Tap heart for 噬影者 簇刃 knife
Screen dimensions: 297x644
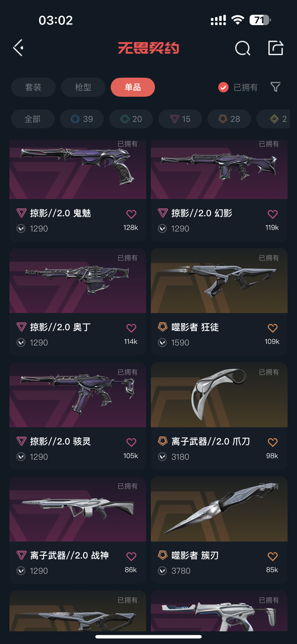[273, 557]
